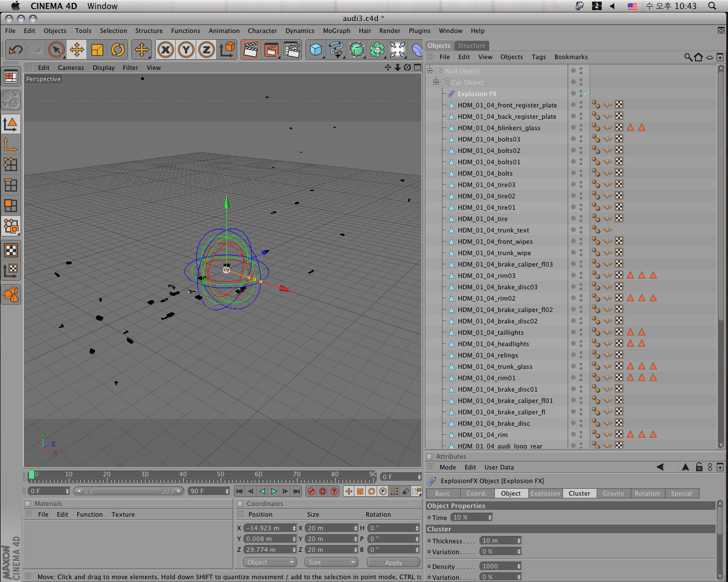728x582 pixels.
Task: Go to end of animation
Action: click(296, 491)
